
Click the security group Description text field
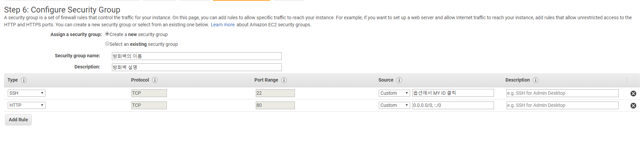[x=196, y=67]
